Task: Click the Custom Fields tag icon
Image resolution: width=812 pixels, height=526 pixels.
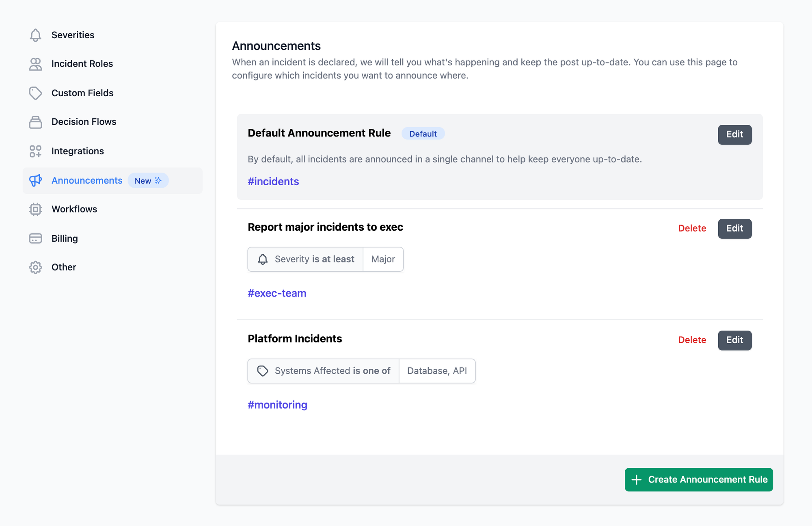Action: coord(35,93)
